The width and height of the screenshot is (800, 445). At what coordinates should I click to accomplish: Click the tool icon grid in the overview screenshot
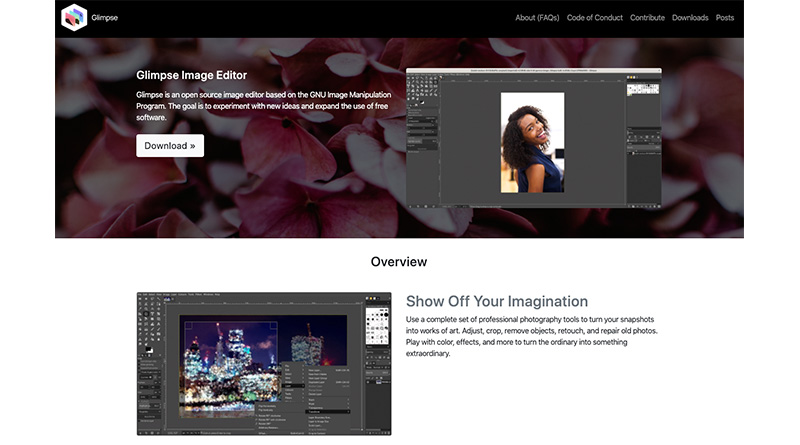point(147,318)
